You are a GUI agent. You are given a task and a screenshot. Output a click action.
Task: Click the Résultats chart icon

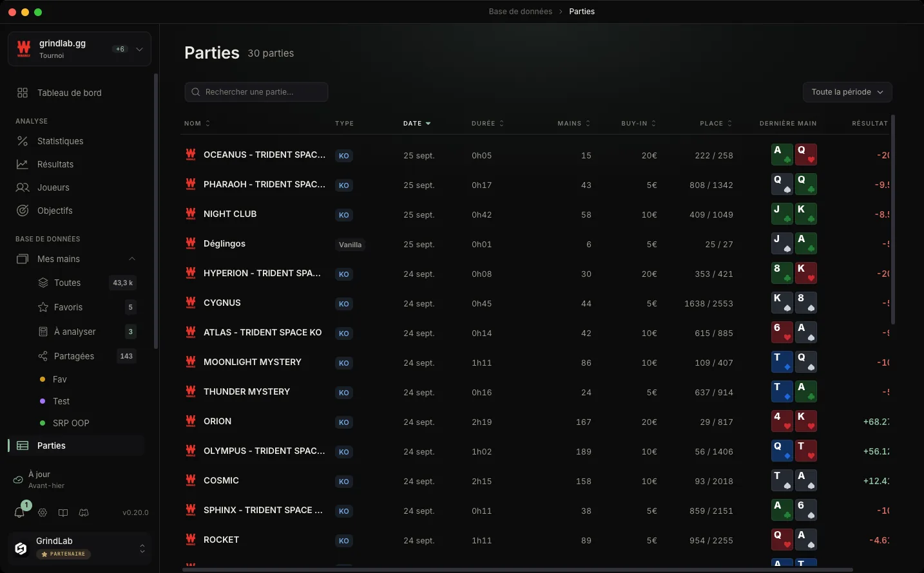coord(23,164)
